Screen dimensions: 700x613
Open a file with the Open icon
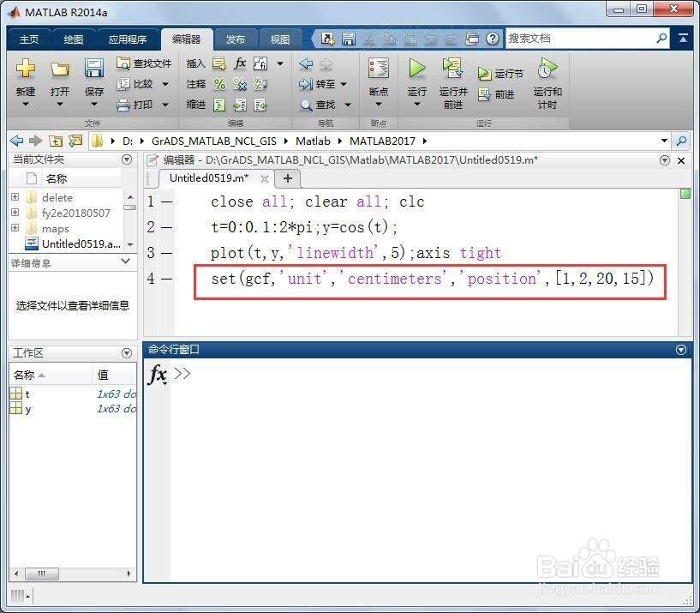tap(59, 69)
